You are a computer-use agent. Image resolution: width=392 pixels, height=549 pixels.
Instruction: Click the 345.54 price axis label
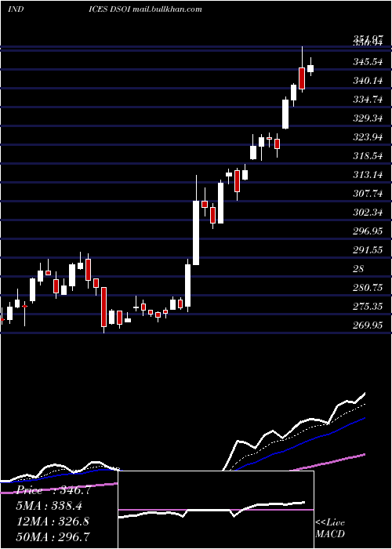click(x=368, y=62)
